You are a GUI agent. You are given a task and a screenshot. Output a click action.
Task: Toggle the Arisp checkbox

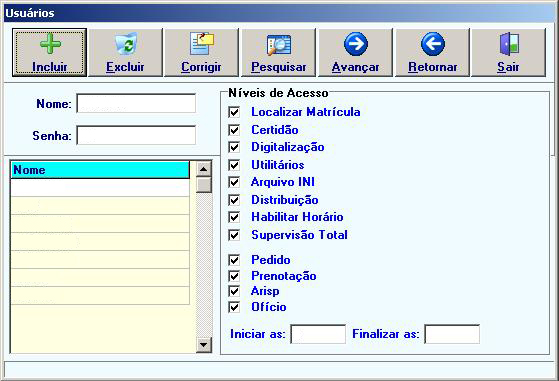tap(234, 291)
